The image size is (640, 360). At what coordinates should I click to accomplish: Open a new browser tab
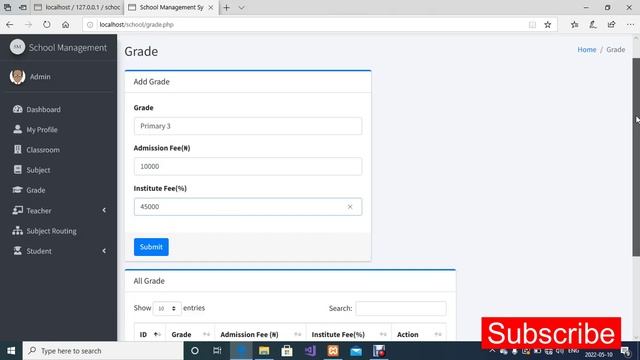(227, 7)
